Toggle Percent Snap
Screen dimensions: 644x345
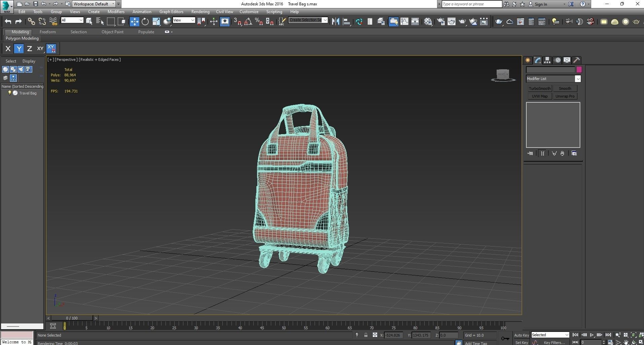click(259, 22)
